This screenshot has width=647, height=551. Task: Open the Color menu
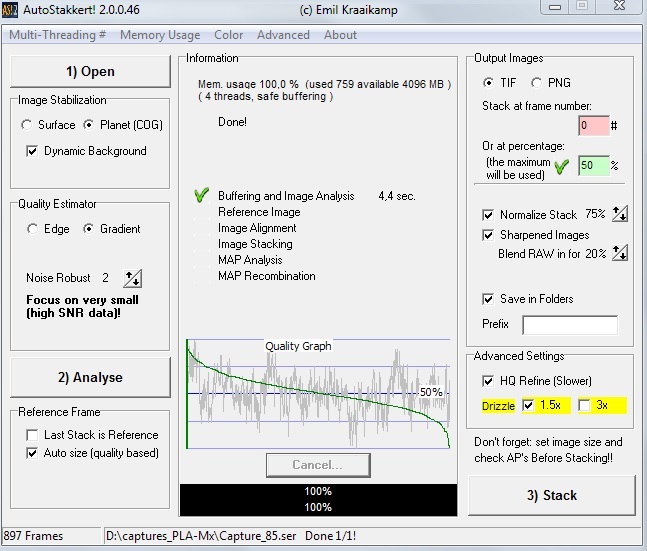point(229,35)
